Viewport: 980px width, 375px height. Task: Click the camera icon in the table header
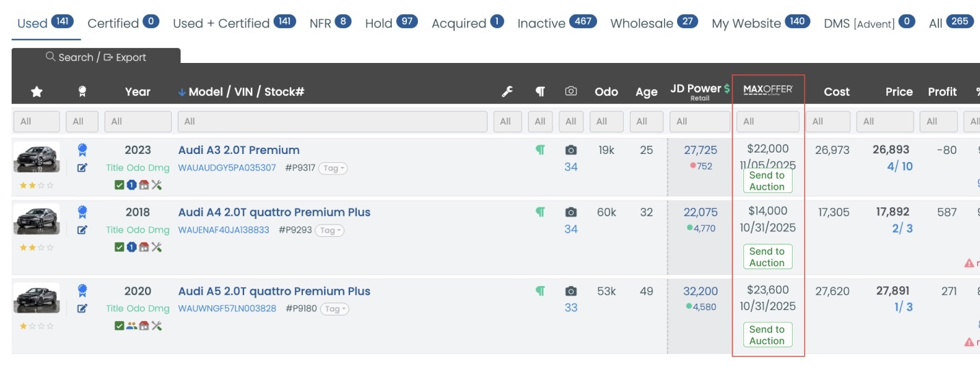tap(571, 92)
